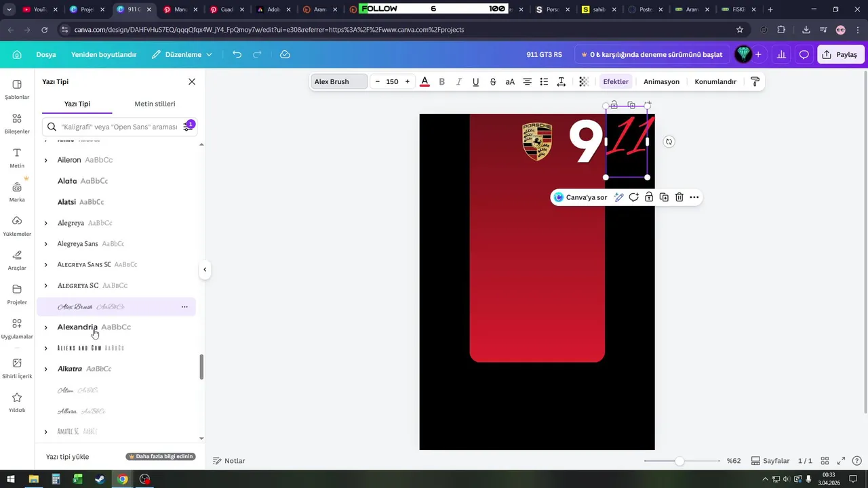Screen dimensions: 868x488
Task: Open the transparency checkerboard control
Action: [x=583, y=81]
